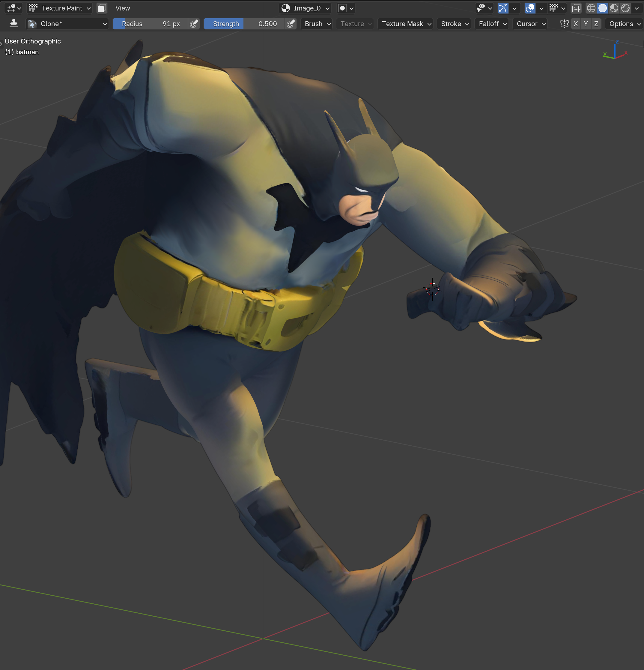Image resolution: width=644 pixels, height=670 pixels.
Task: Expand the texture paint overlay dropdown arrow
Action: [563, 8]
